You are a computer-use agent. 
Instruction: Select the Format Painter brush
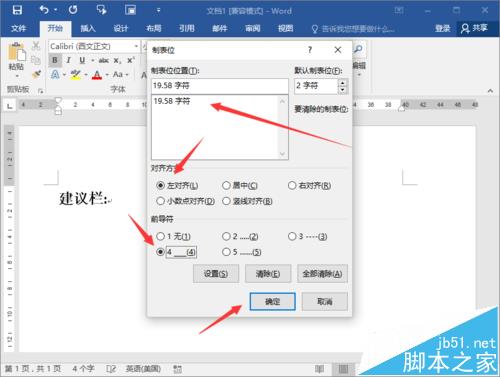pos(36,74)
